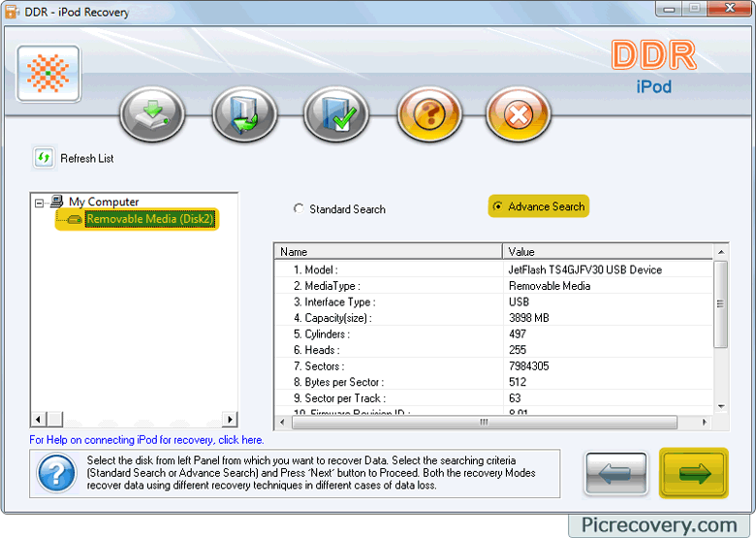Screen dimensions: 756x538
Task: Collapse the My Computer tree node
Action: point(39,203)
